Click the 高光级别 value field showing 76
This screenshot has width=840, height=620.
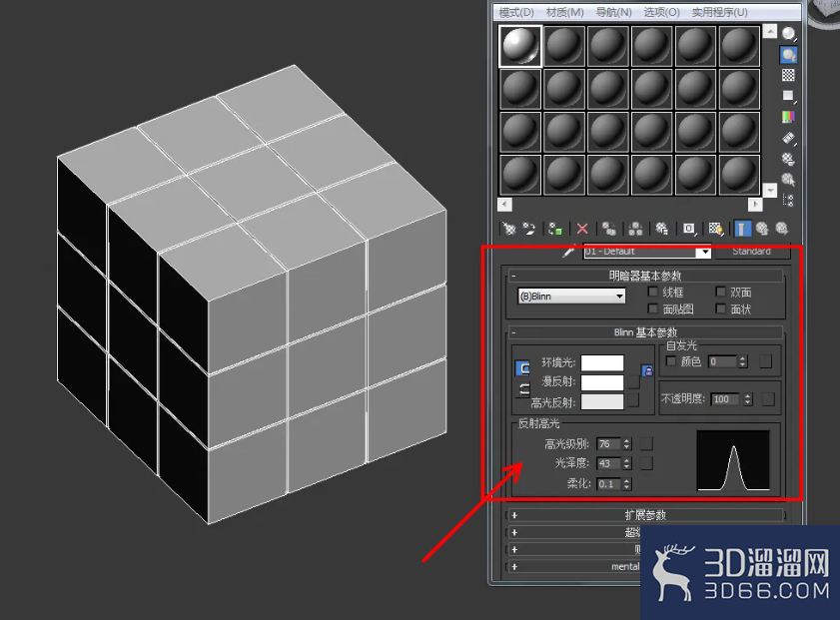point(609,444)
